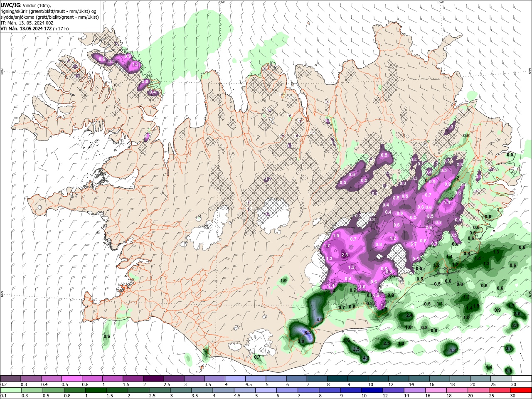Select the "rigning/skúrir" rain legend description line
Screen dimensions: 532x399
[49, 11]
